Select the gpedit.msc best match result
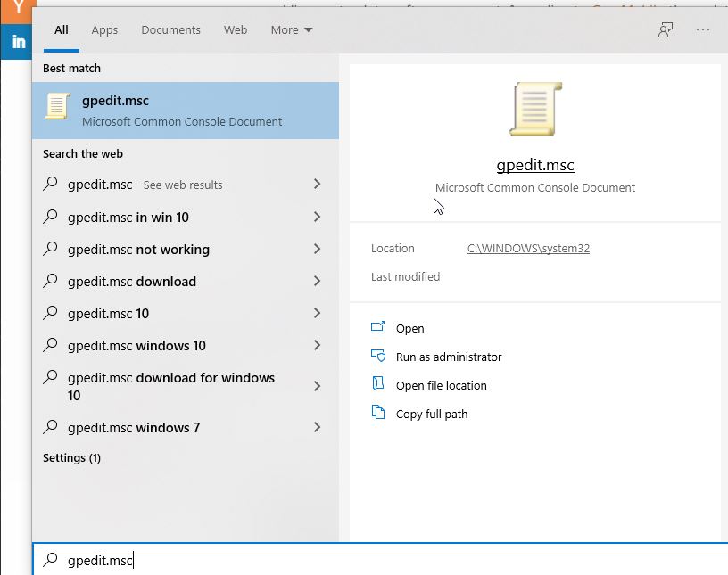This screenshot has width=728, height=575. (186, 111)
